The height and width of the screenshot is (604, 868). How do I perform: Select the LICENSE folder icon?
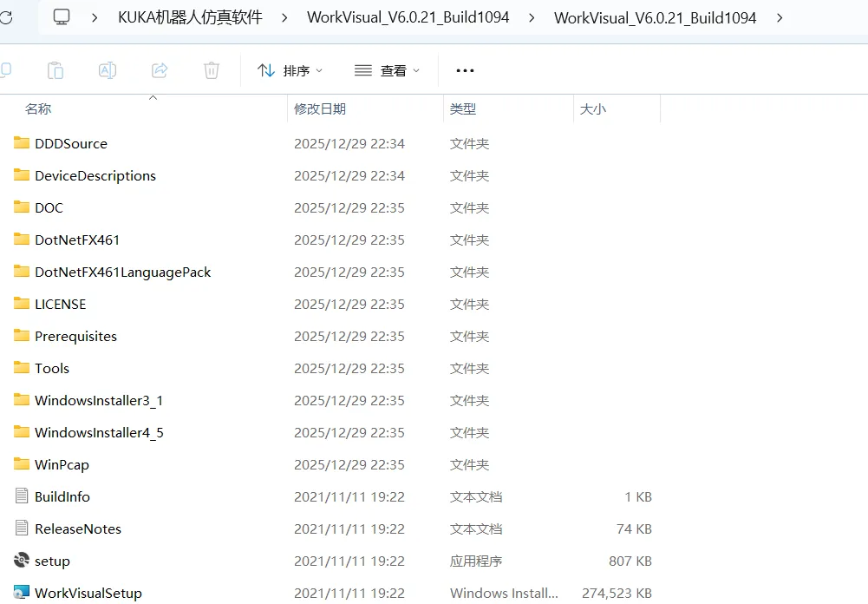pos(22,304)
